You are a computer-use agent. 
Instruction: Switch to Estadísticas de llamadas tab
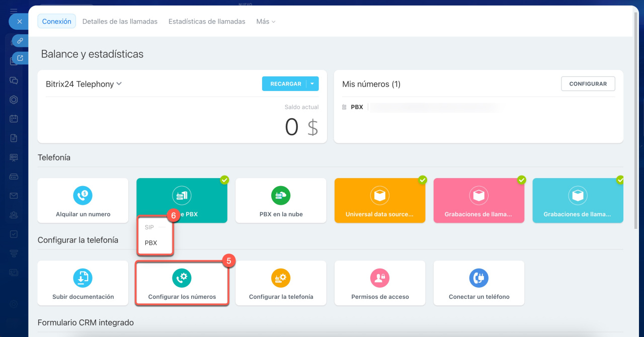pyautogui.click(x=207, y=22)
